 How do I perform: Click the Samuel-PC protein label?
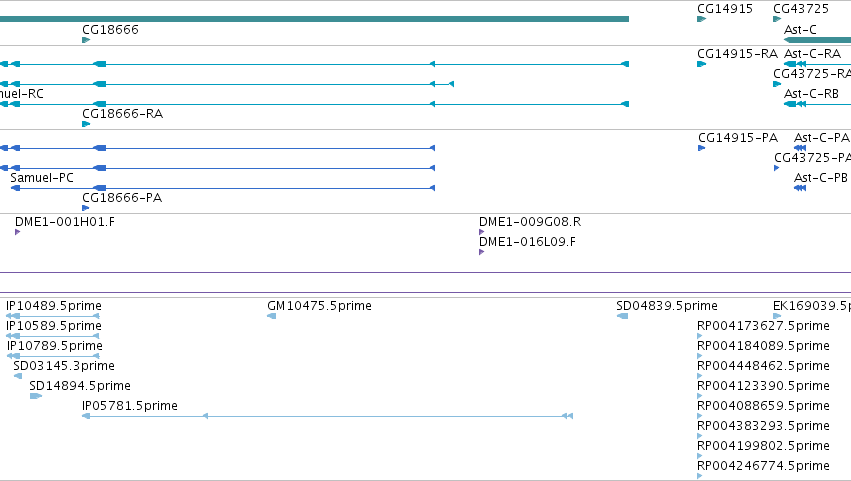point(42,178)
